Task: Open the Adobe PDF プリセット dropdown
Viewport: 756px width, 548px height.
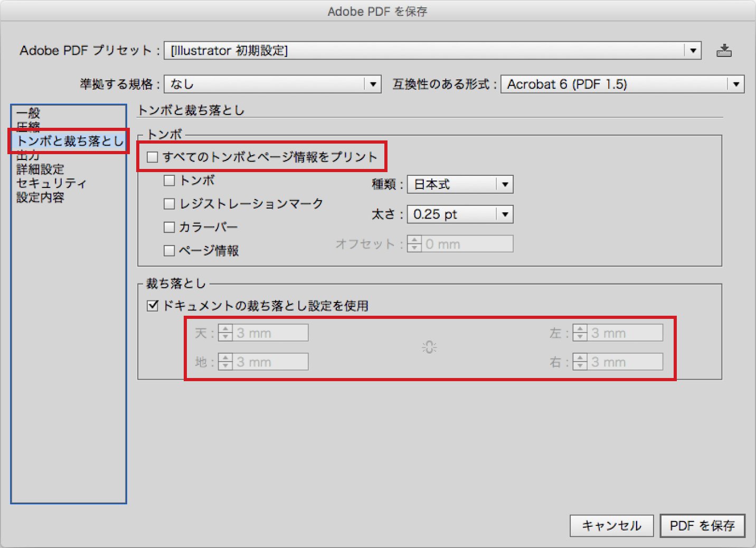Action: click(x=692, y=50)
